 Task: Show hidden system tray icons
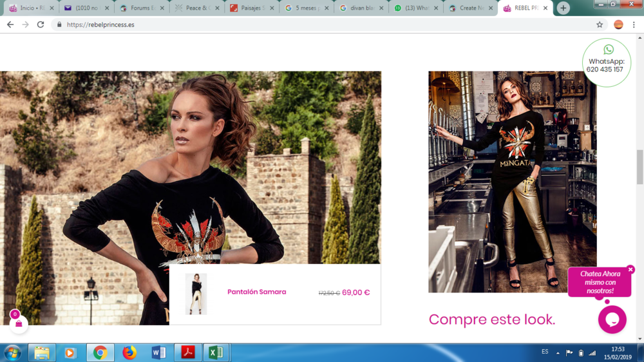point(558,352)
